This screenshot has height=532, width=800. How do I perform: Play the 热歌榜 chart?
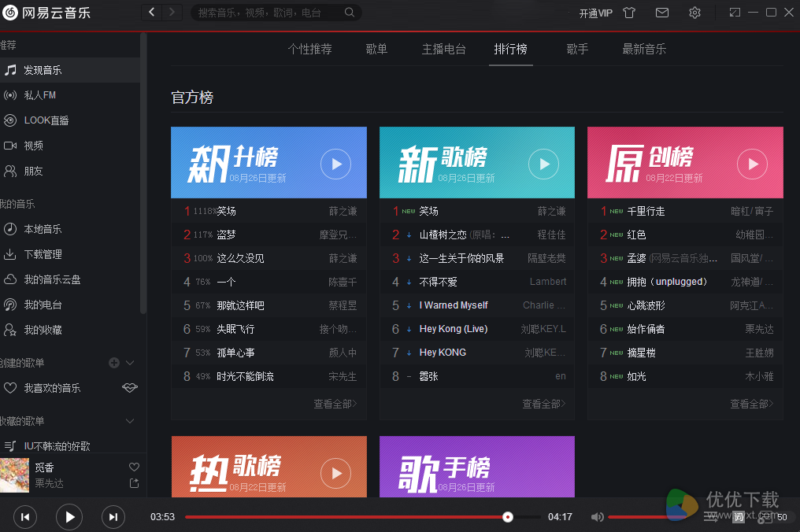point(335,473)
